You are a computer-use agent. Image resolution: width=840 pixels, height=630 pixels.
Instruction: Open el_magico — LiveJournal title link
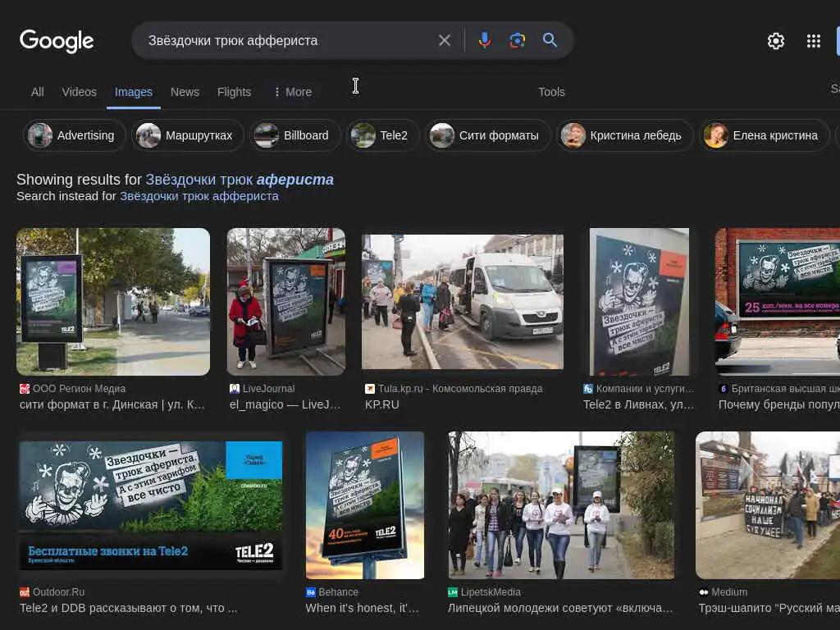tap(285, 405)
